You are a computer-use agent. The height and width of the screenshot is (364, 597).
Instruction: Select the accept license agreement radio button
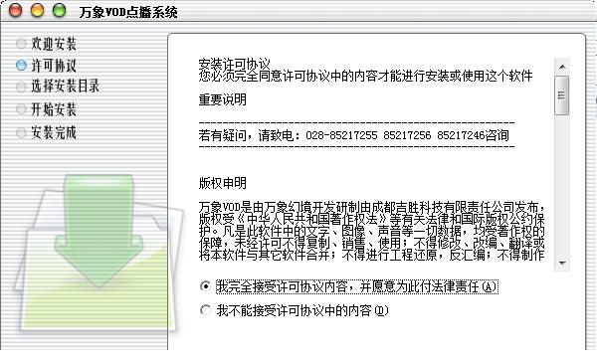(205, 286)
